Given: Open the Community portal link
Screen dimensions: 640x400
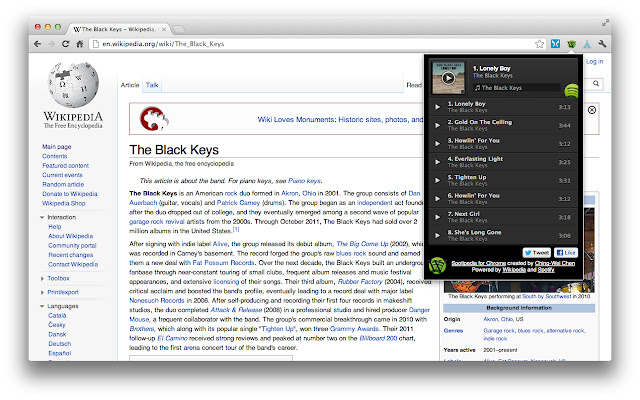Looking at the screenshot, I should tap(72, 245).
